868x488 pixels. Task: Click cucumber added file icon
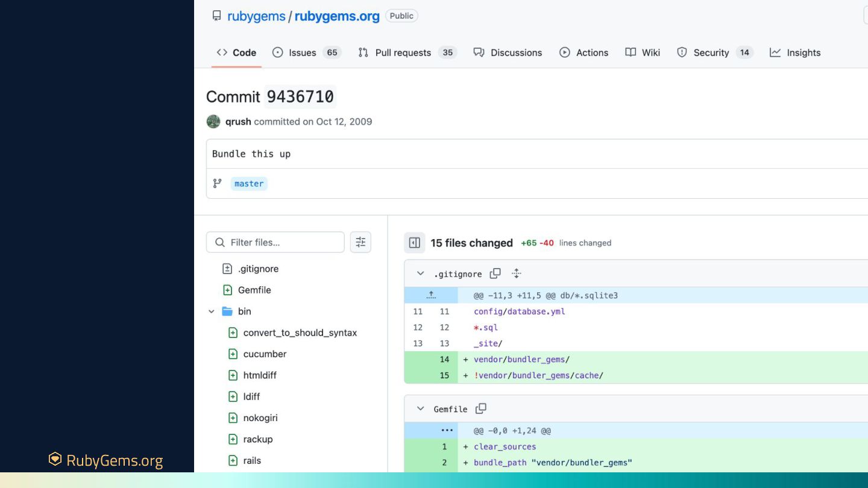coord(233,354)
